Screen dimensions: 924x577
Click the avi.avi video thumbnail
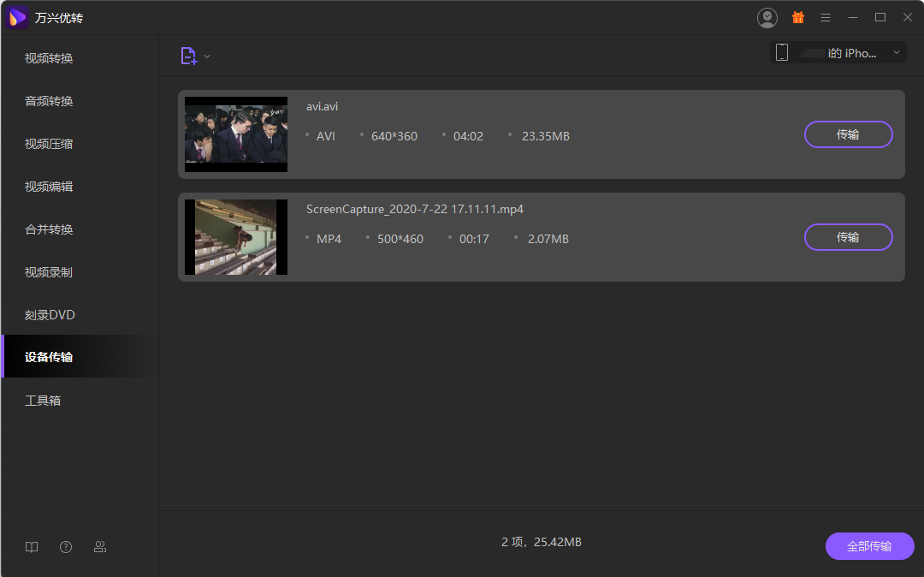pyautogui.click(x=236, y=134)
